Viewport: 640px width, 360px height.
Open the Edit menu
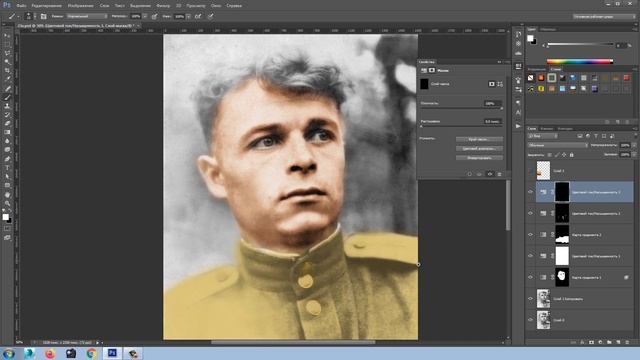pyautogui.click(x=47, y=6)
